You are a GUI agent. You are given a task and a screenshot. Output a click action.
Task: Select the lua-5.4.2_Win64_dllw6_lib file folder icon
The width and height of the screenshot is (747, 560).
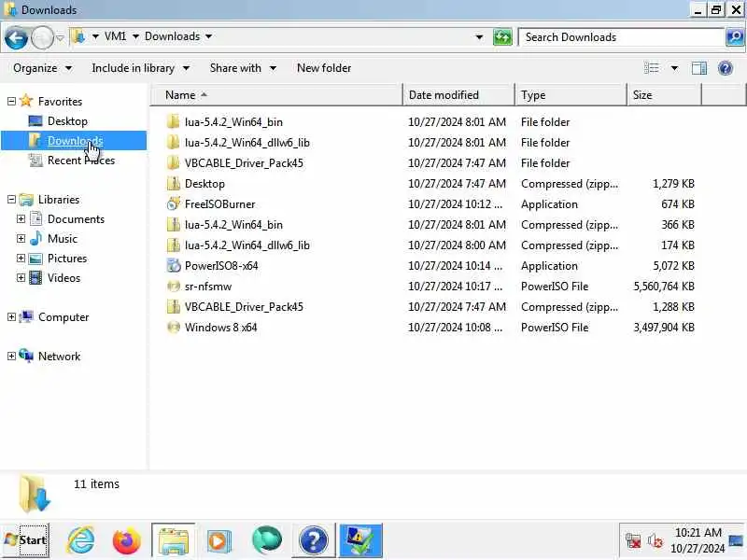174,143
